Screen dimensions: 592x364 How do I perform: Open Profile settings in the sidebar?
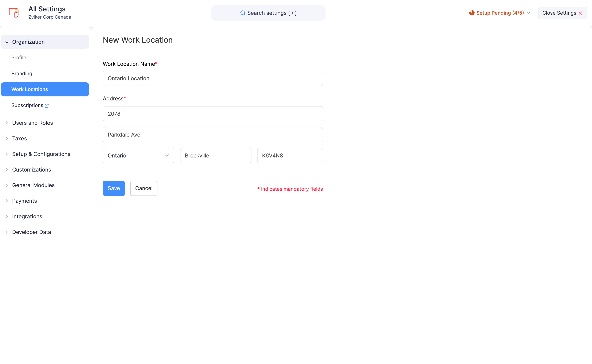pos(19,58)
